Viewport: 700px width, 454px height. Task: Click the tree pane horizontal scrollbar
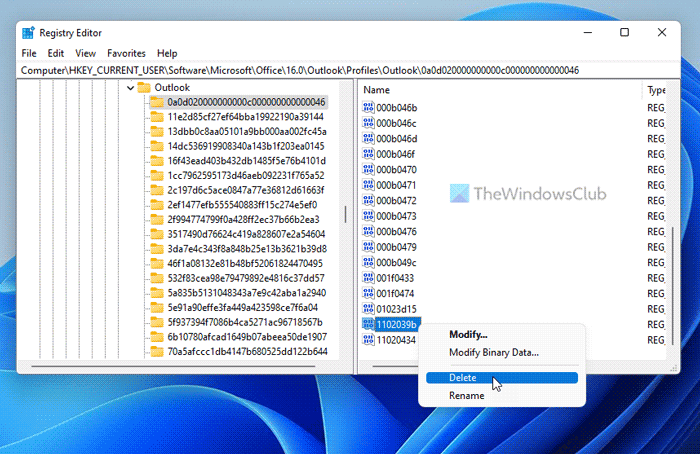(173, 367)
